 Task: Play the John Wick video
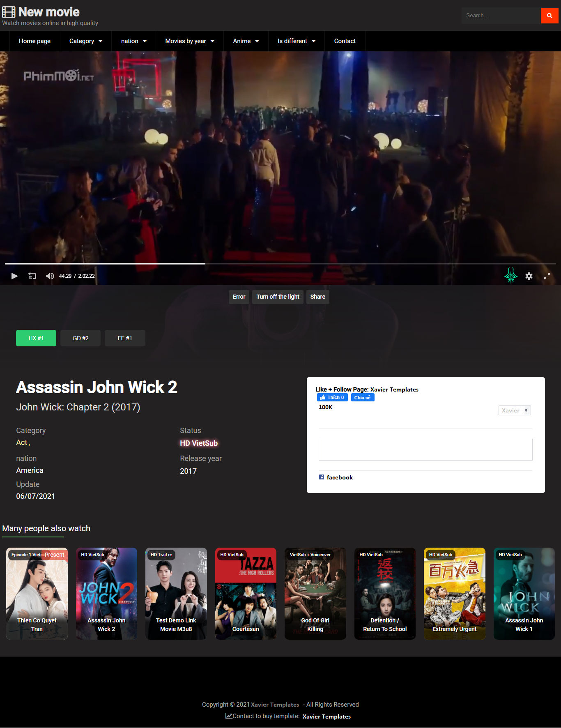(x=14, y=276)
